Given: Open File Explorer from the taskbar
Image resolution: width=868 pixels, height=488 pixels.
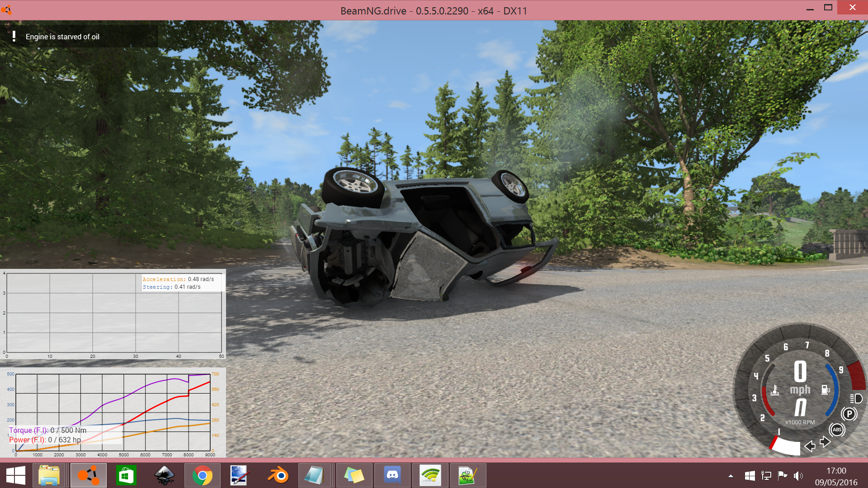Looking at the screenshot, I should coord(48,475).
